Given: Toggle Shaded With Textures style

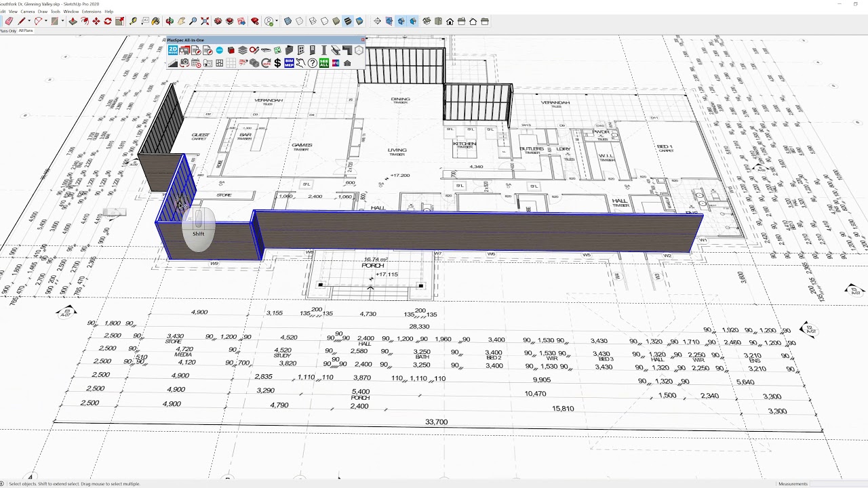Looking at the screenshot, I should (348, 21).
